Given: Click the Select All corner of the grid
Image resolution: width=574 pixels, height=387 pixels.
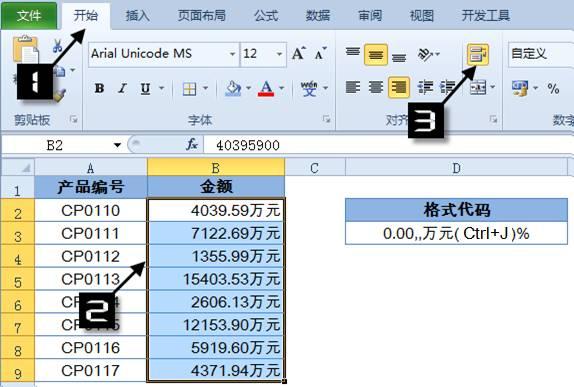Looking at the screenshot, I should coord(18,168).
